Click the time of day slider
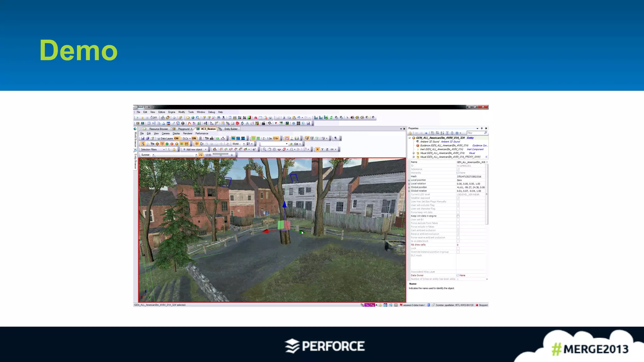The width and height of the screenshot is (644, 362). click(x=220, y=154)
